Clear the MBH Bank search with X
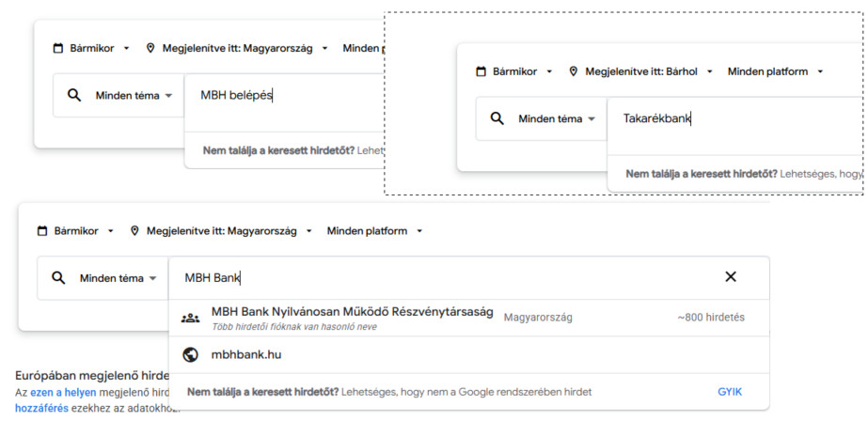 [731, 277]
